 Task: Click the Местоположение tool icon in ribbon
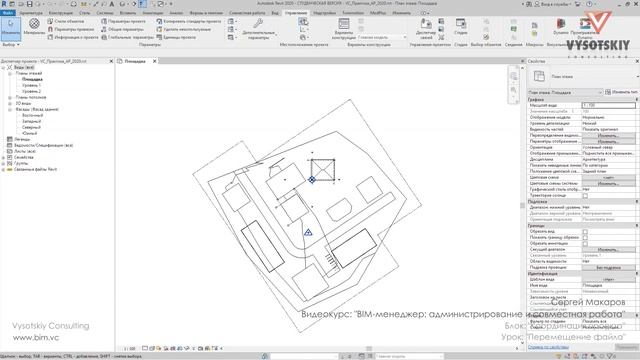(x=303, y=22)
